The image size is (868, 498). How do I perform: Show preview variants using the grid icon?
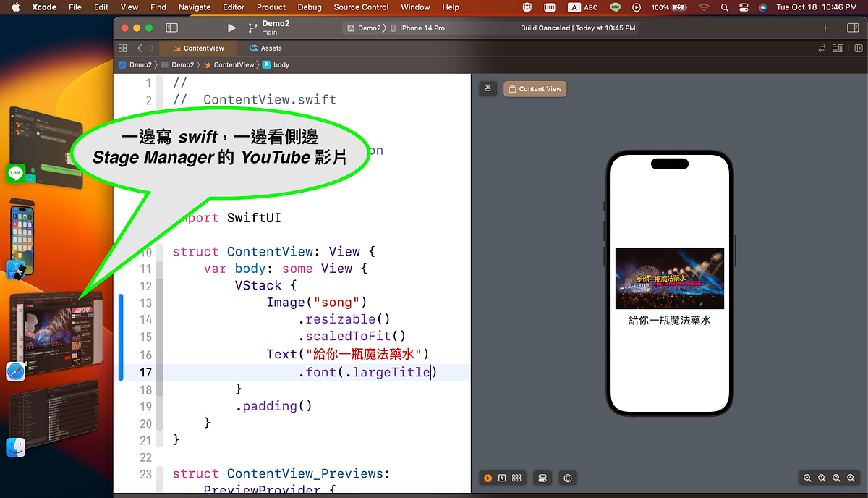pyautogui.click(x=516, y=478)
